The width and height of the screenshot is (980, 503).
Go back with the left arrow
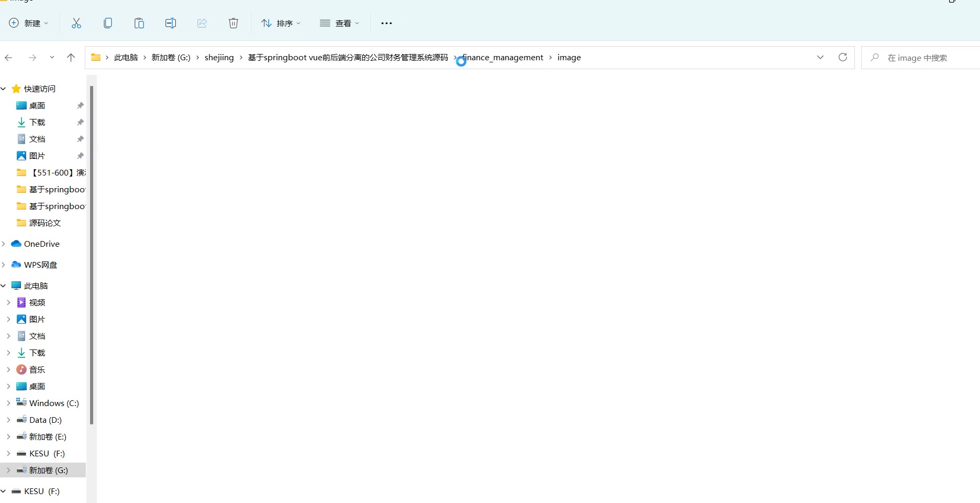click(8, 58)
